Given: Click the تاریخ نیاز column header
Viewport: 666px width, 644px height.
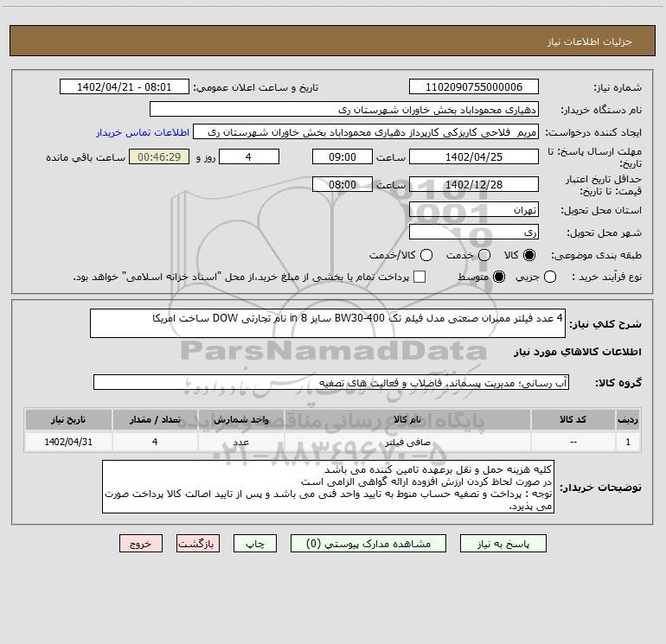Looking at the screenshot, I should (x=68, y=419).
